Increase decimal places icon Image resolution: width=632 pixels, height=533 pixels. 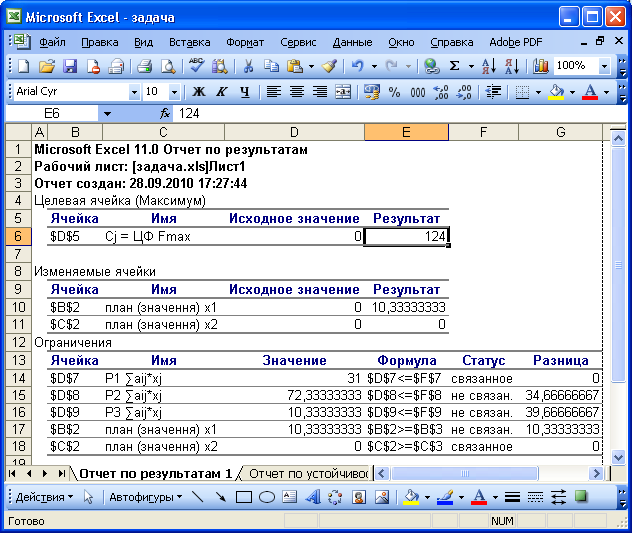point(441,92)
